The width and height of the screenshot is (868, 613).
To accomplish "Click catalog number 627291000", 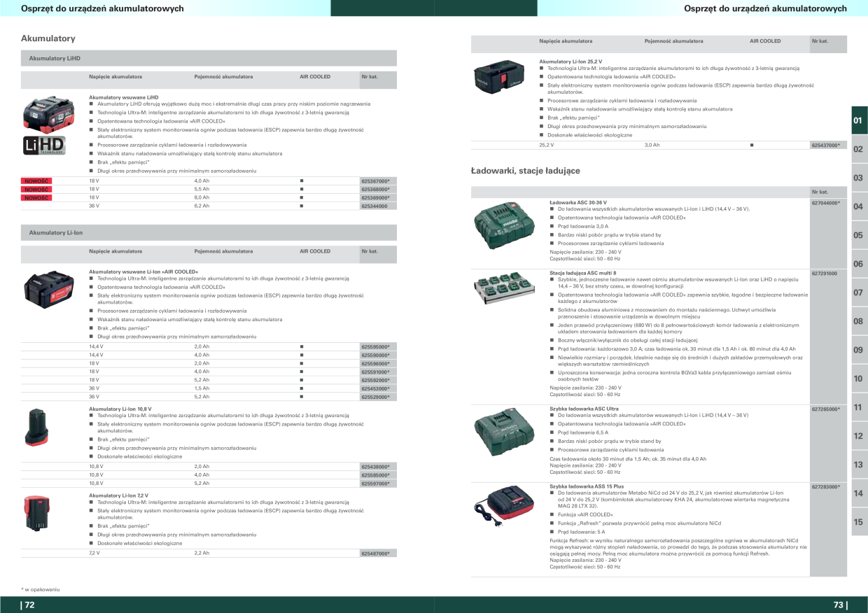I will [x=825, y=273].
